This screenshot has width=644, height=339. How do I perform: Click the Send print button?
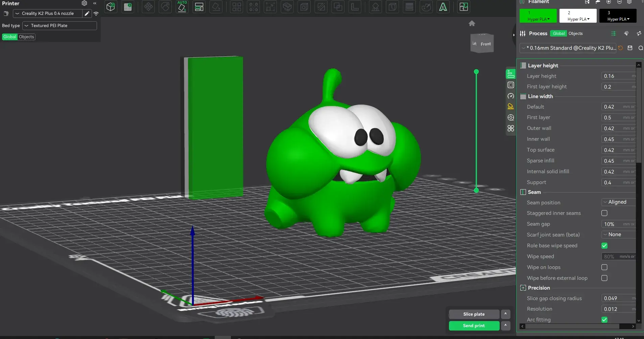[x=474, y=326]
